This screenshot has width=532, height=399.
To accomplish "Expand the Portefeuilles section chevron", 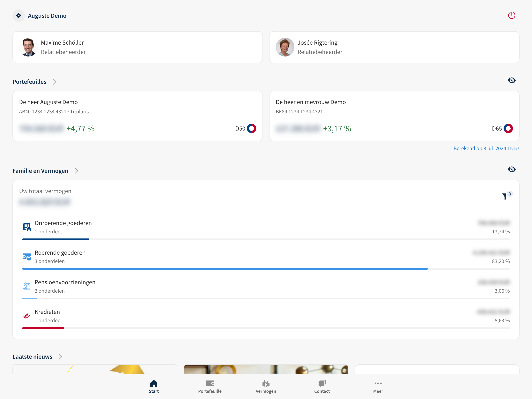I will (x=55, y=82).
